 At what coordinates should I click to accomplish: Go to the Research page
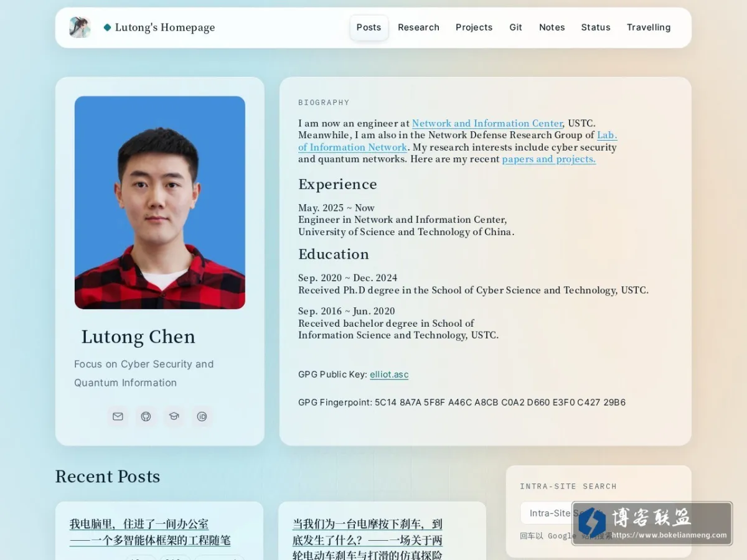[418, 27]
